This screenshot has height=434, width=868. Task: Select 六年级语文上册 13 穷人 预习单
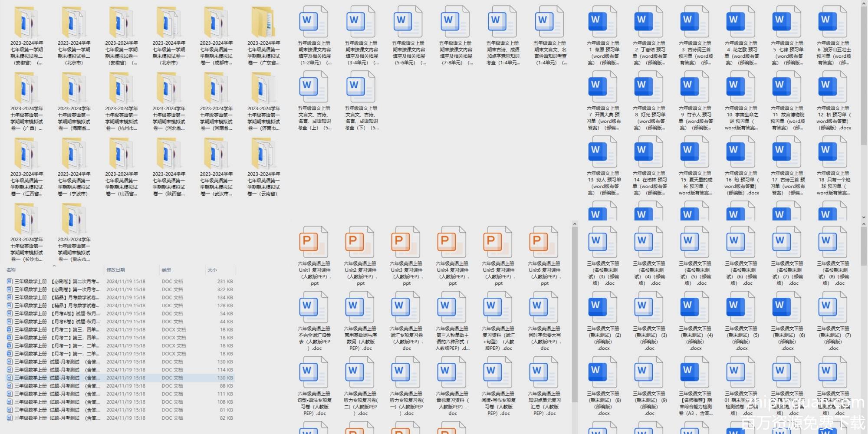(x=603, y=166)
